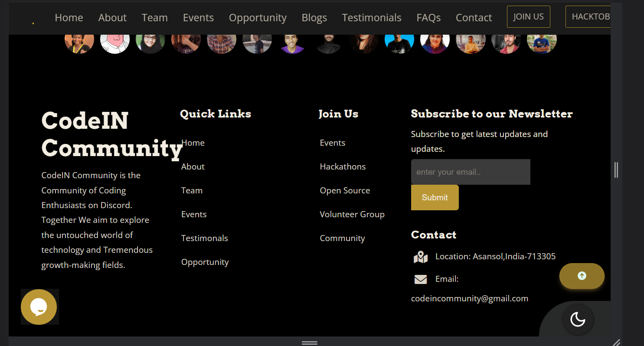Open Opportunity under Quick Links
The height and width of the screenshot is (346, 644).
[205, 262]
